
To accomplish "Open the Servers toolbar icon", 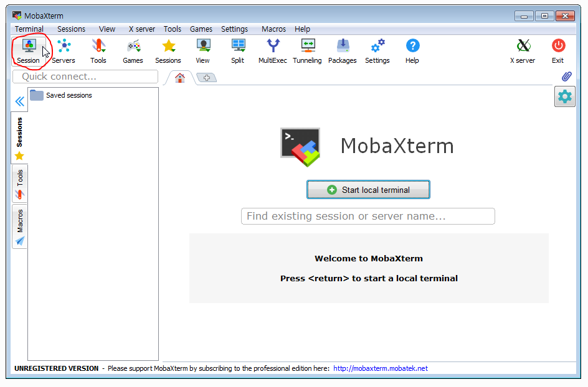I will (x=64, y=51).
